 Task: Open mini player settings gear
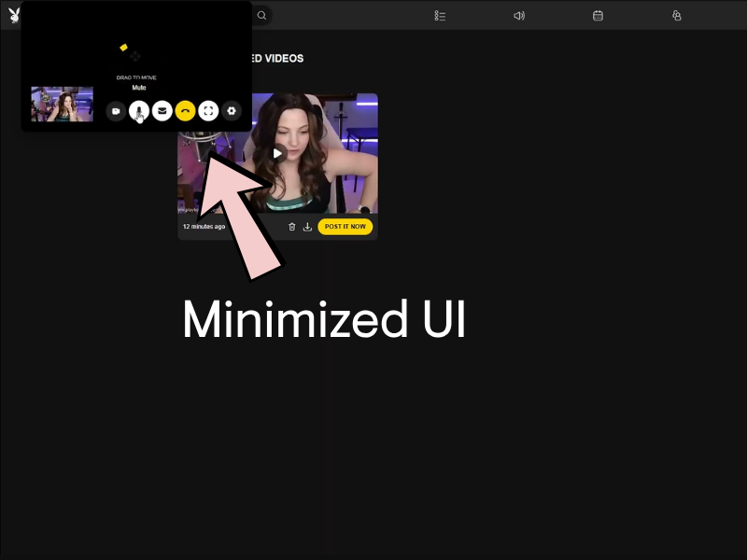coord(232,111)
